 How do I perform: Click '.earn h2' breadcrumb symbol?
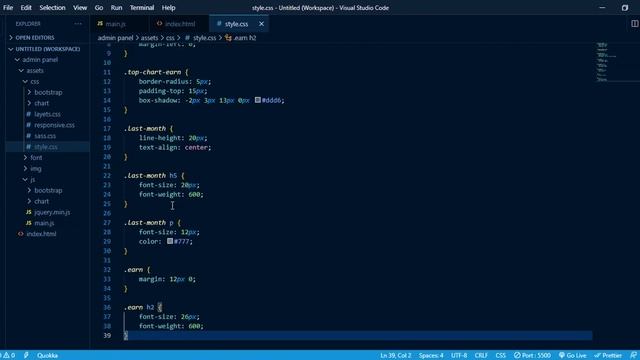tap(244, 38)
